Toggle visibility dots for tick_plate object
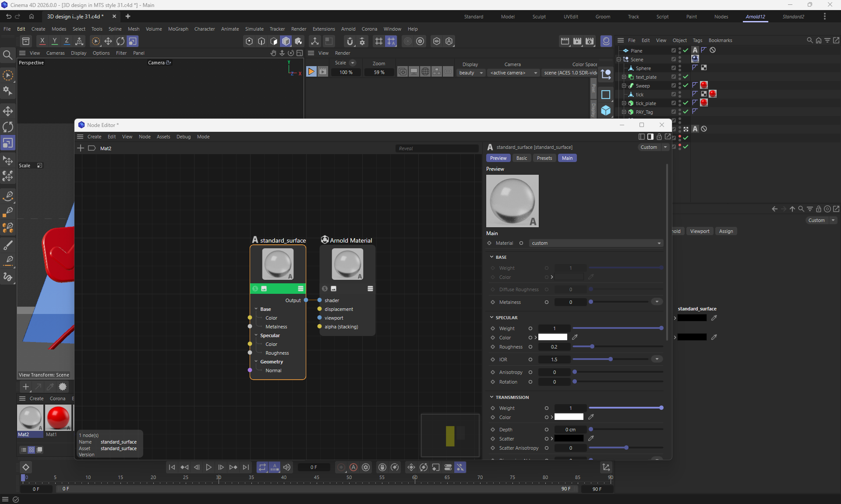This screenshot has width=841, height=504. point(680,103)
